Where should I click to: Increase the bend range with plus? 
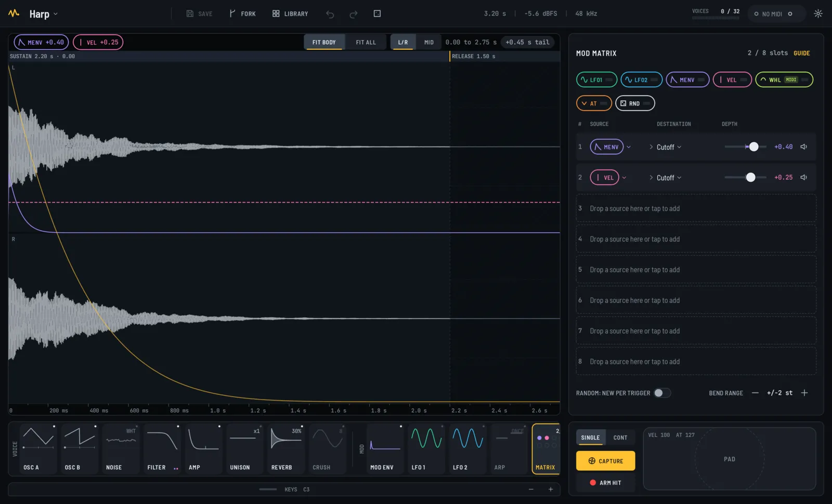coord(804,393)
